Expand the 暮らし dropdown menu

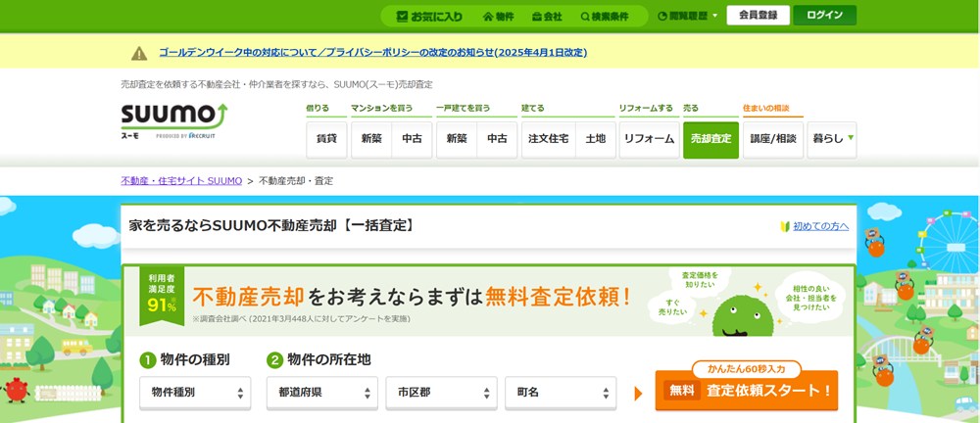coord(832,139)
